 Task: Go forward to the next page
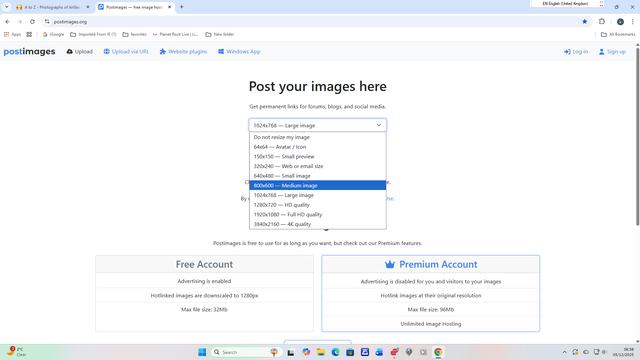coord(20,22)
